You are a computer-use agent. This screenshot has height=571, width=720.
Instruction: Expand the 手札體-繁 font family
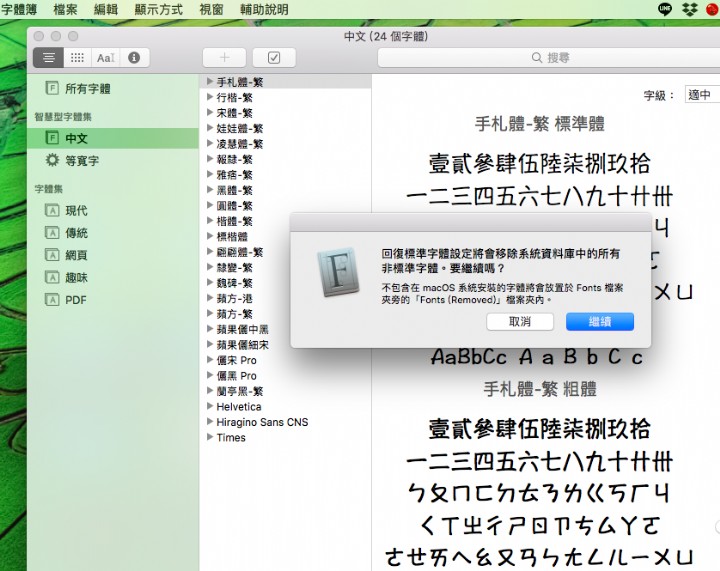click(x=210, y=82)
